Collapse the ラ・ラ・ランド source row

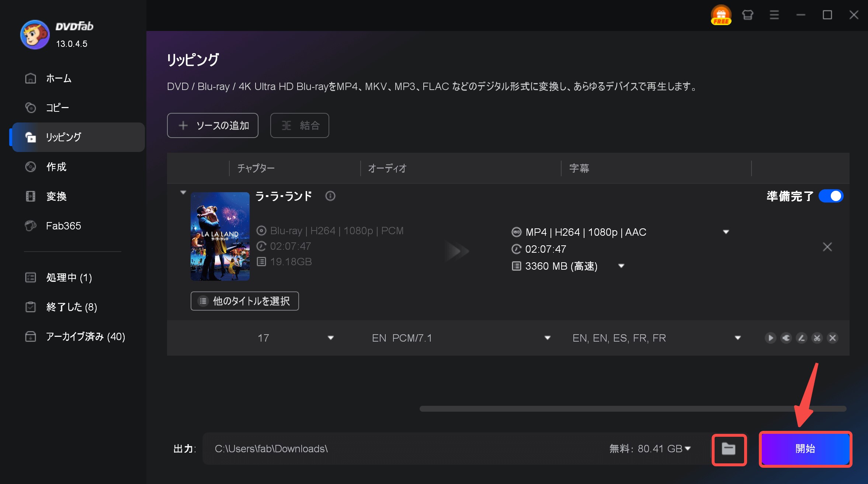click(x=183, y=192)
